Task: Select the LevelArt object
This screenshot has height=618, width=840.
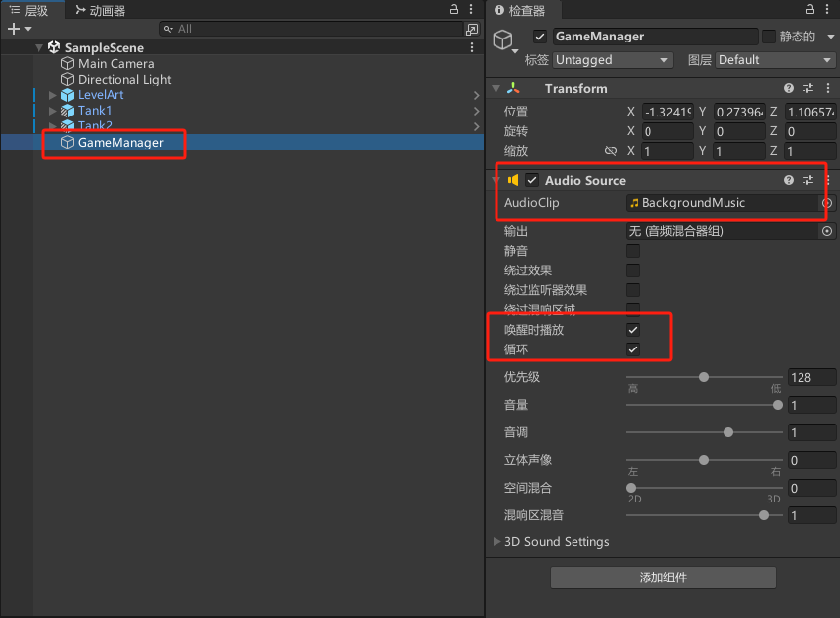Action: click(x=101, y=95)
